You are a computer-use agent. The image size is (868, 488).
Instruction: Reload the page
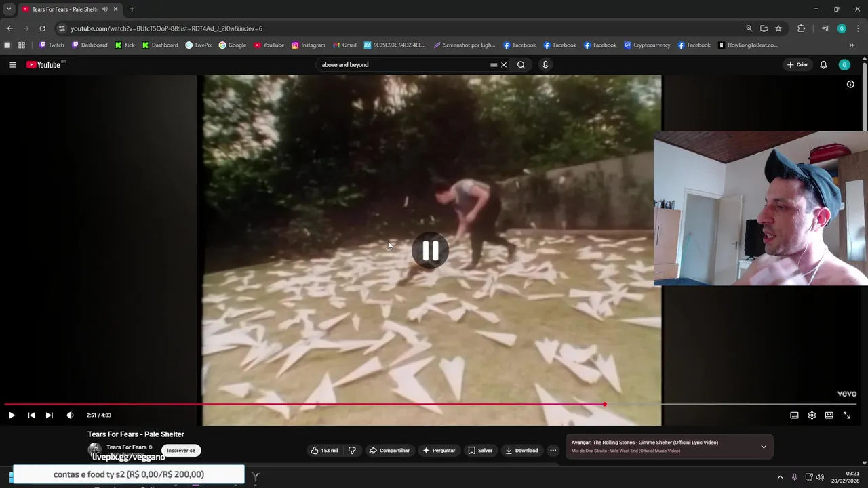coord(42,28)
